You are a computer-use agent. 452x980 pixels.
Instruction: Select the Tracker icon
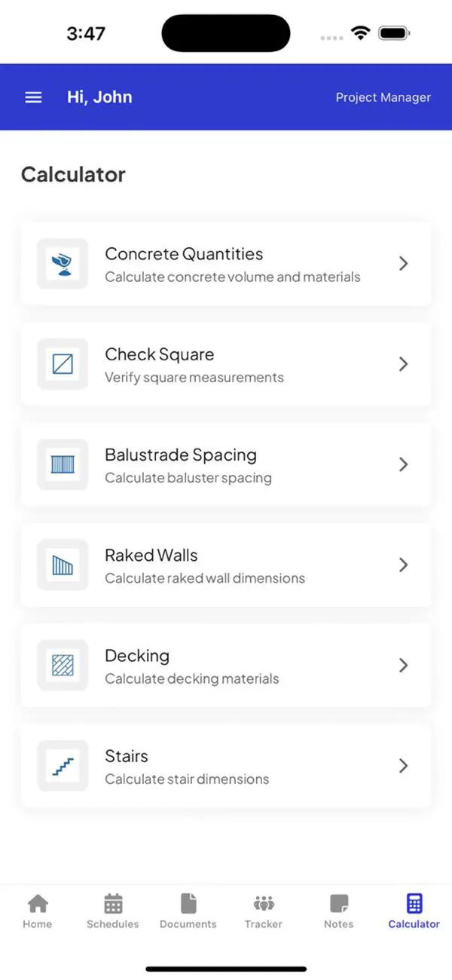(263, 902)
